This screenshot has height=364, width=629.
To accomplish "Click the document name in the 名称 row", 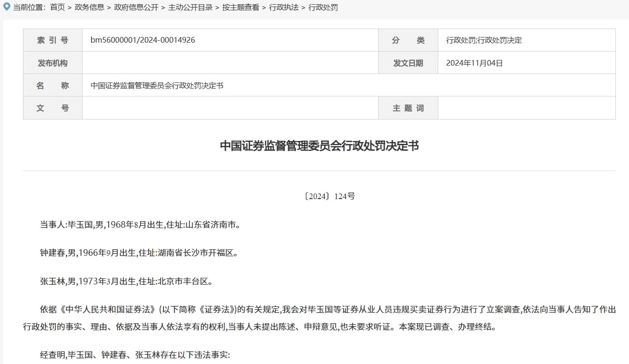I will pos(157,85).
